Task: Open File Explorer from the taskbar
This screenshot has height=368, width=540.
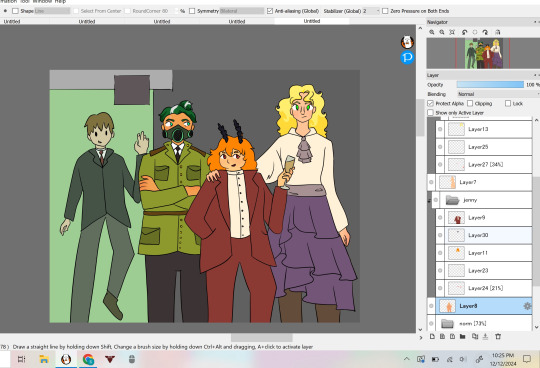Action: [44, 359]
